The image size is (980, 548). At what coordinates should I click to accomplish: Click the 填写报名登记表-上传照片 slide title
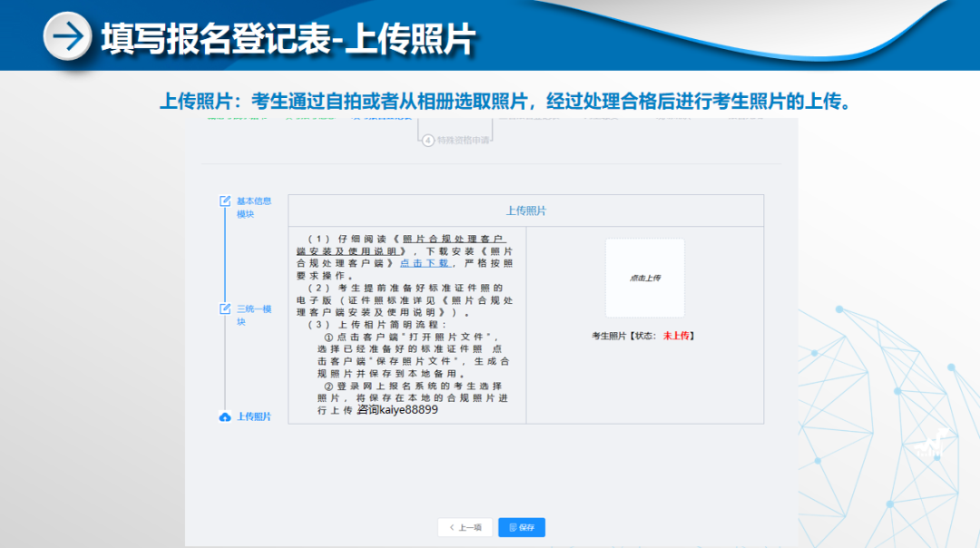(x=289, y=39)
